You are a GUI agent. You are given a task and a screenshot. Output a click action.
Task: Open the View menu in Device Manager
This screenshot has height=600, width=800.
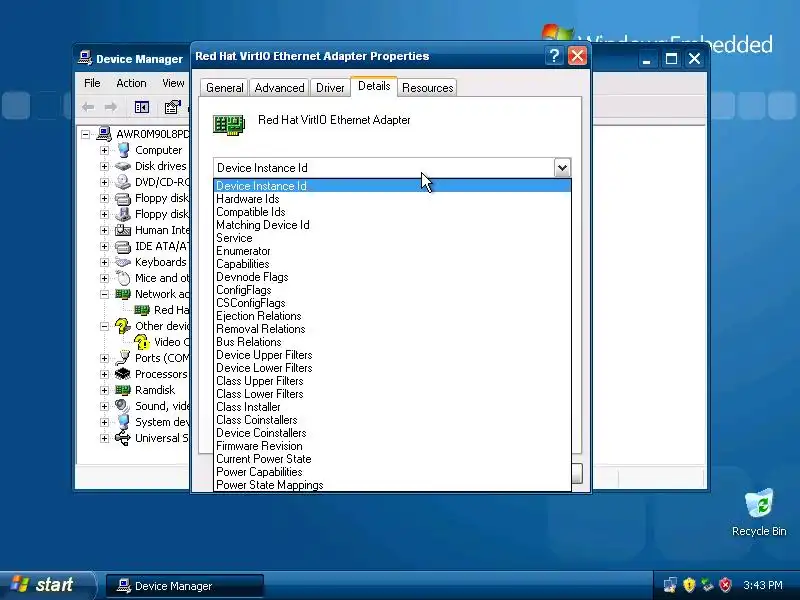tap(173, 83)
